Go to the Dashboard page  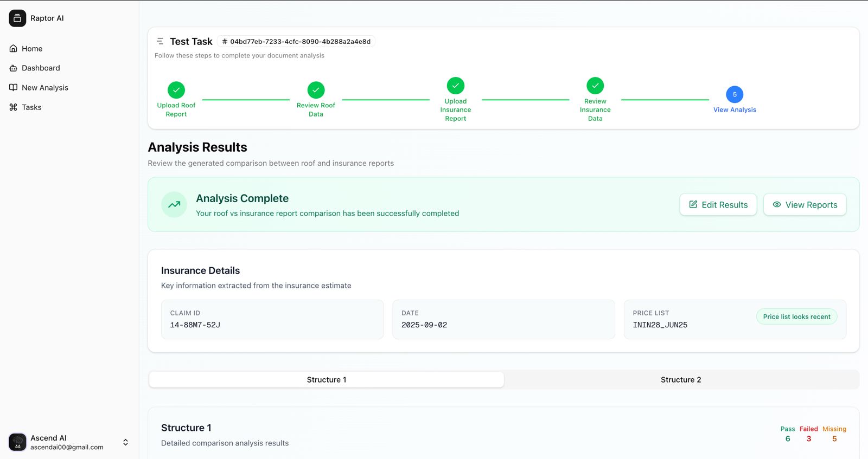point(41,68)
